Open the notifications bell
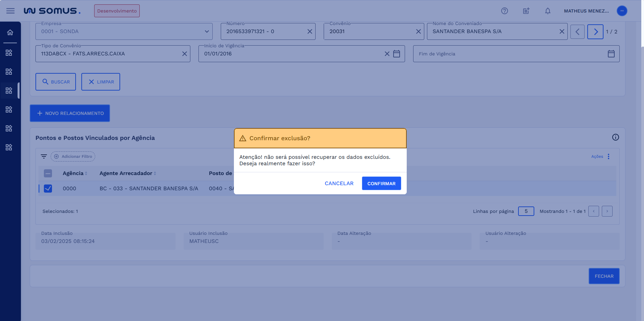The height and width of the screenshot is (321, 644). 547,11
